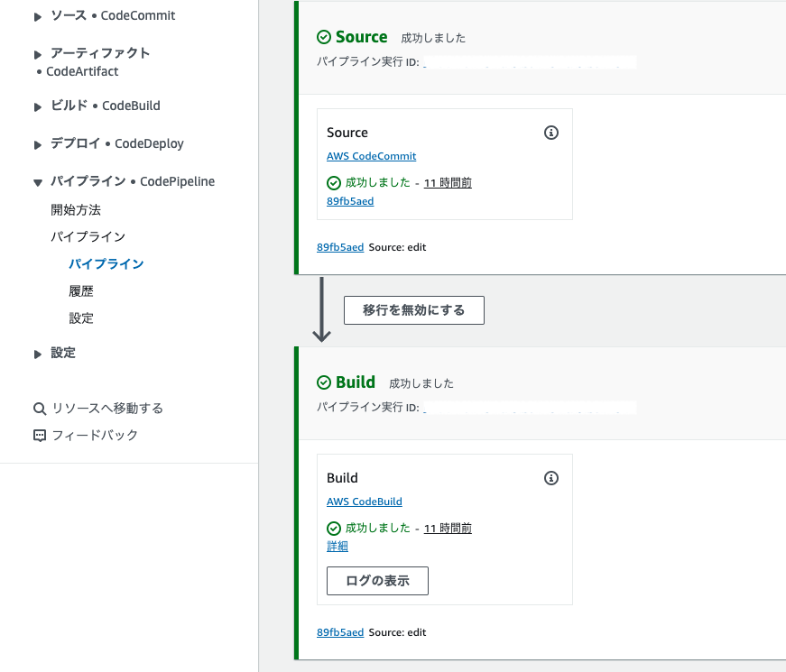Click the resource search magnifying glass icon
This screenshot has height=672, width=786.
click(x=41, y=408)
